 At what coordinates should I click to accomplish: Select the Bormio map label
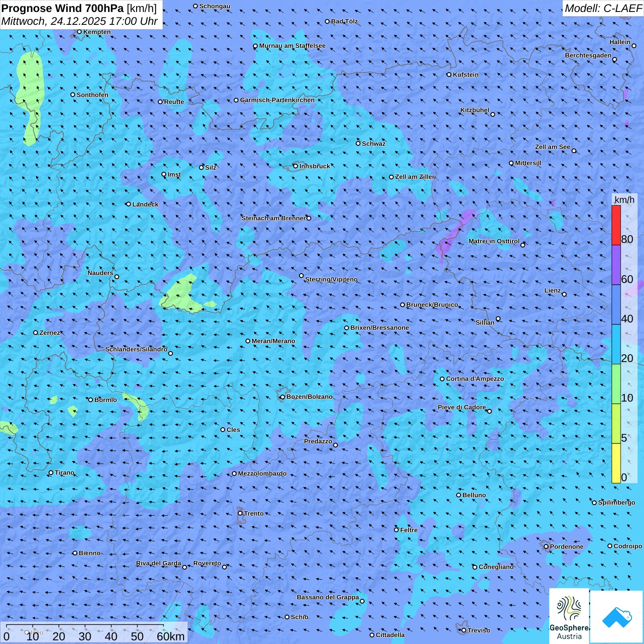point(105,400)
